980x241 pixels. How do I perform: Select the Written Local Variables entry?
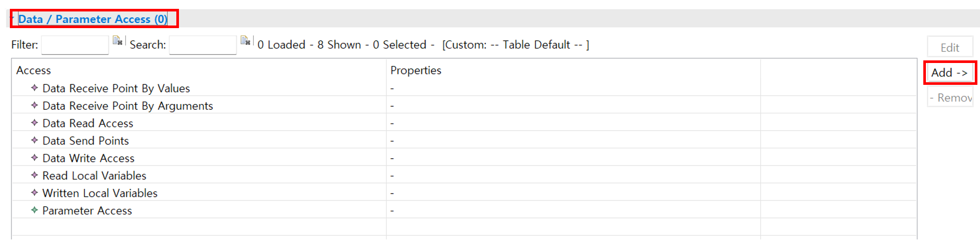pos(100,193)
